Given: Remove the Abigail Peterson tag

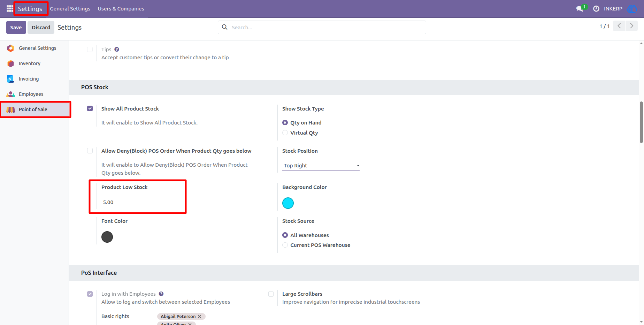Looking at the screenshot, I should (200, 316).
